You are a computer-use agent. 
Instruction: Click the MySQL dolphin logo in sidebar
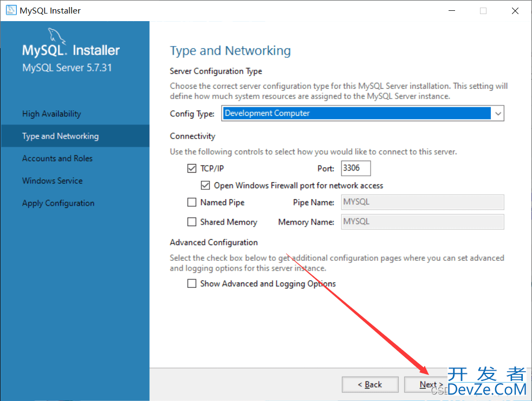[x=56, y=36]
